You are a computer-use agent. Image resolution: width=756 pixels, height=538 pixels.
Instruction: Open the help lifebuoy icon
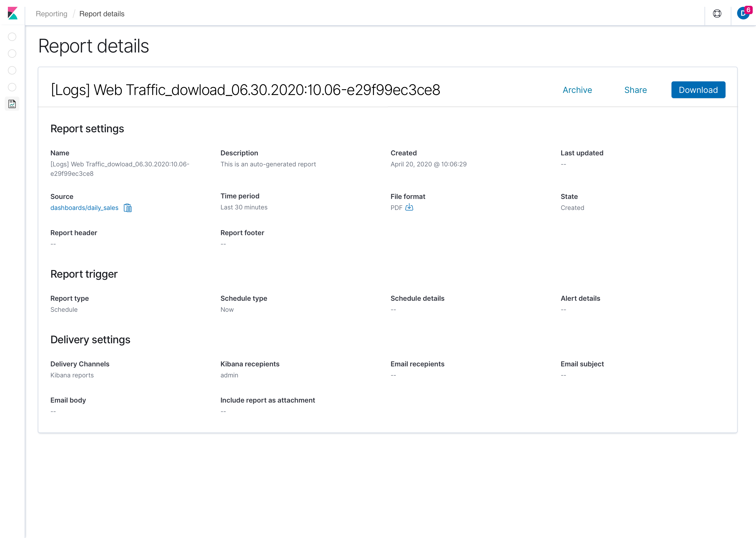coord(717,14)
